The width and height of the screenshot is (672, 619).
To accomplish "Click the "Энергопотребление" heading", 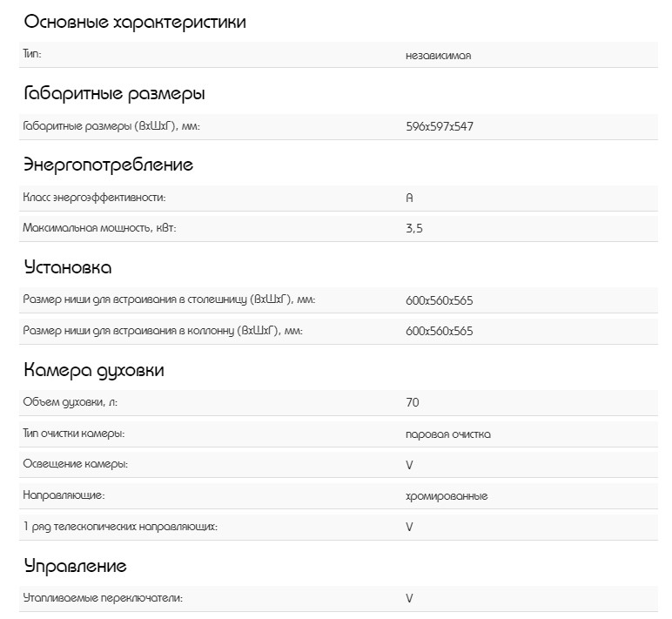I will click(108, 165).
